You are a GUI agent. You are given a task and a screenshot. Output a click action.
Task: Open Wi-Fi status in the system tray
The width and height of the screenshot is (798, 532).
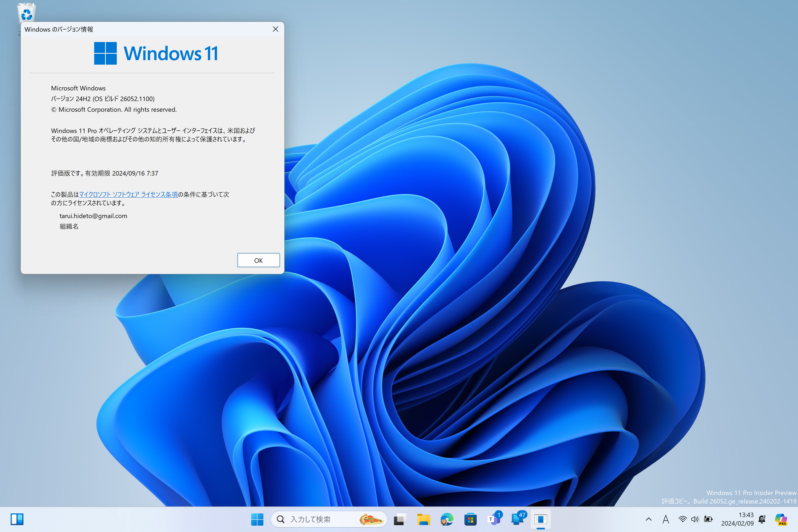pos(682,519)
